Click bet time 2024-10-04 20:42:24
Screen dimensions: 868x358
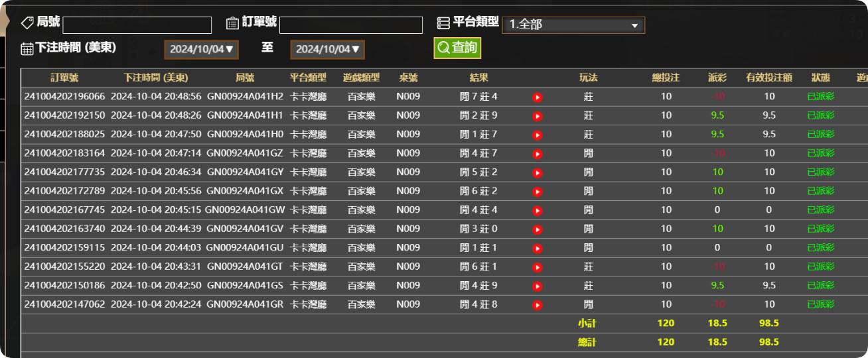click(156, 304)
